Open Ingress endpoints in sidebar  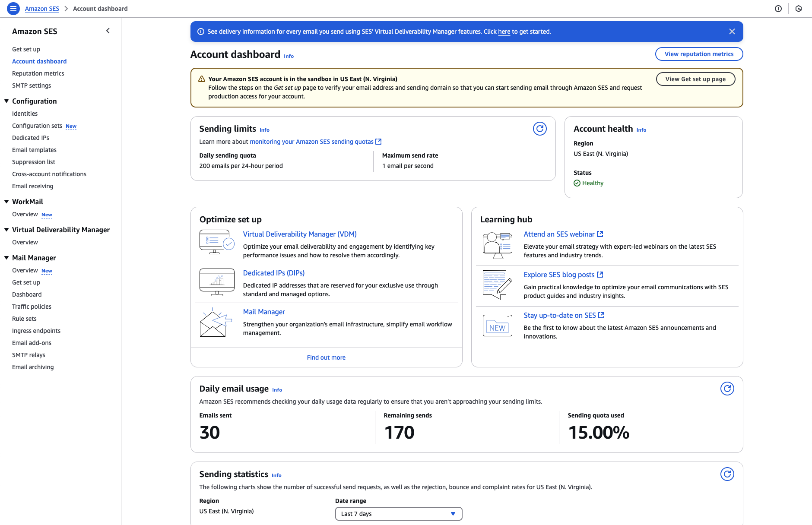pyautogui.click(x=36, y=331)
